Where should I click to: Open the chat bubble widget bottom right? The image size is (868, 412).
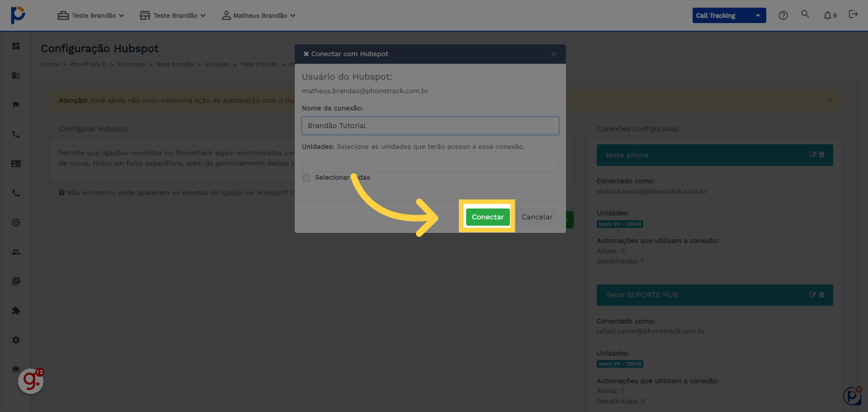[853, 396]
